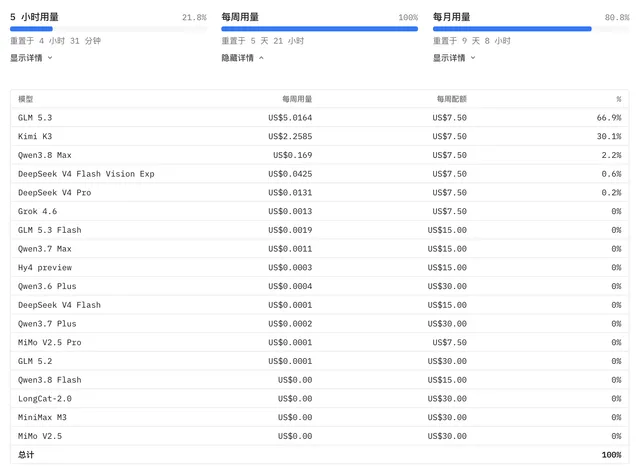Click the 每周用量 table column header

tap(297, 99)
